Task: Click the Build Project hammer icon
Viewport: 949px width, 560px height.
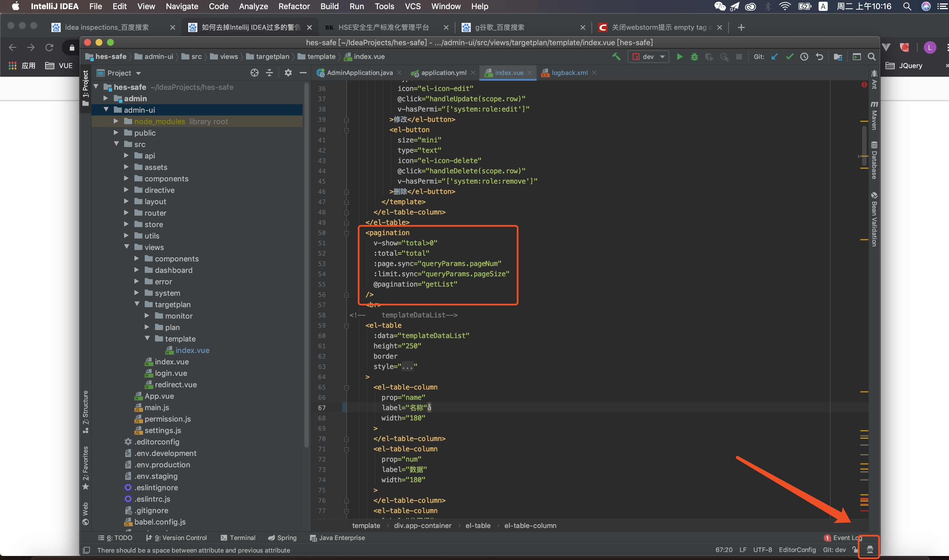Action: [x=616, y=57]
